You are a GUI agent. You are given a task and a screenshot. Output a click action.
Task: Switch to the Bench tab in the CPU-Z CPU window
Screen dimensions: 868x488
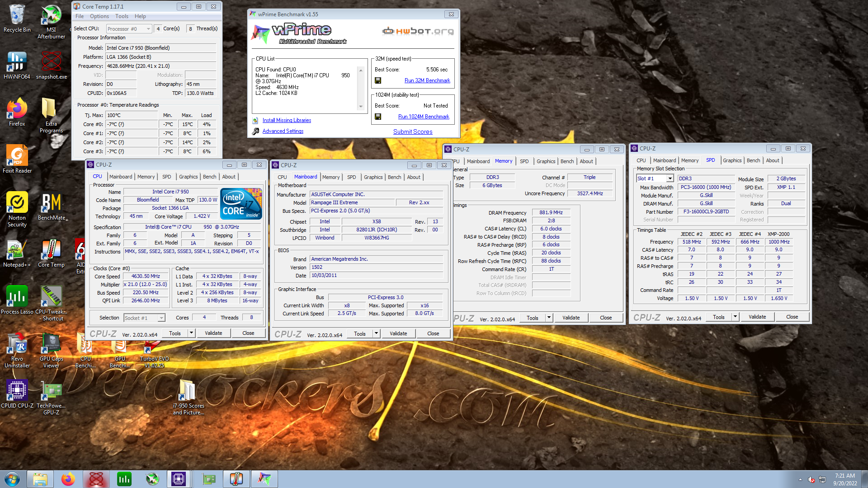point(209,177)
